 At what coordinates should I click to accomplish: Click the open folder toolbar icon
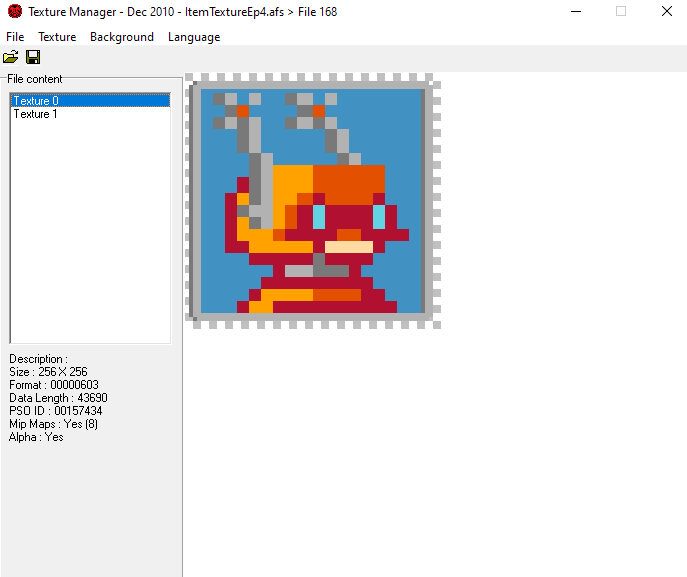pyautogui.click(x=11, y=57)
